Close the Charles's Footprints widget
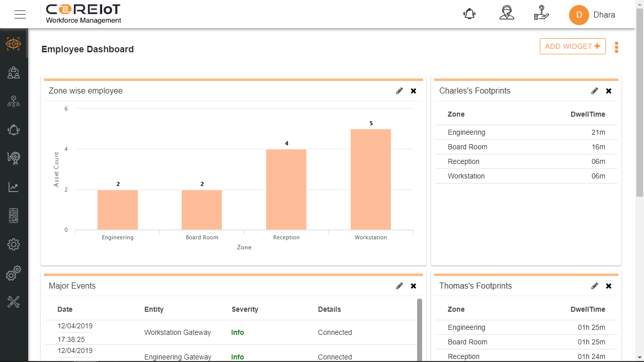The height and width of the screenshot is (362, 644). coord(609,91)
